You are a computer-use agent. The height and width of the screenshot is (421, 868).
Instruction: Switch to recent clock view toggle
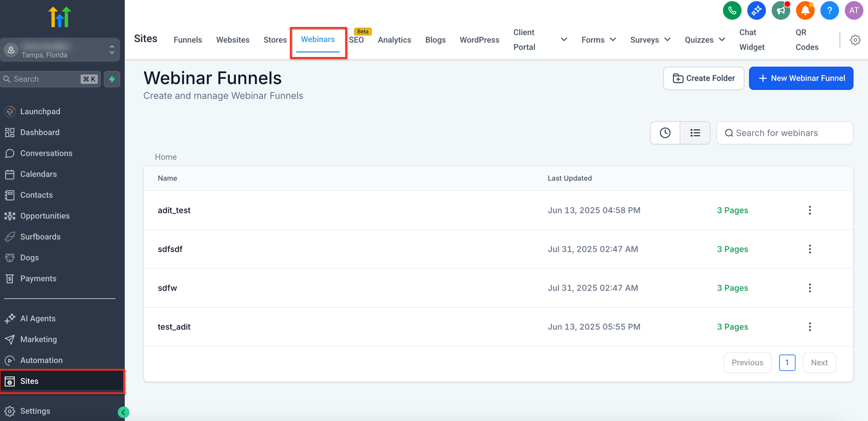point(665,133)
